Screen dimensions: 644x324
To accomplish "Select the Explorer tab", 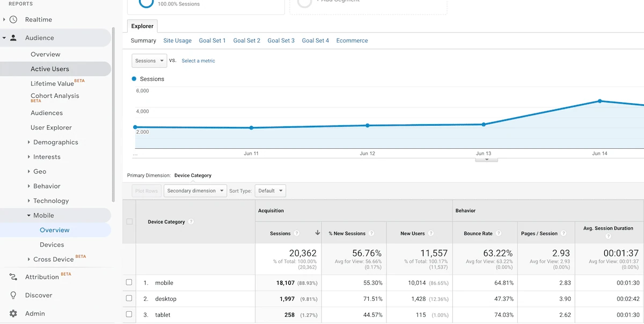I will (142, 26).
